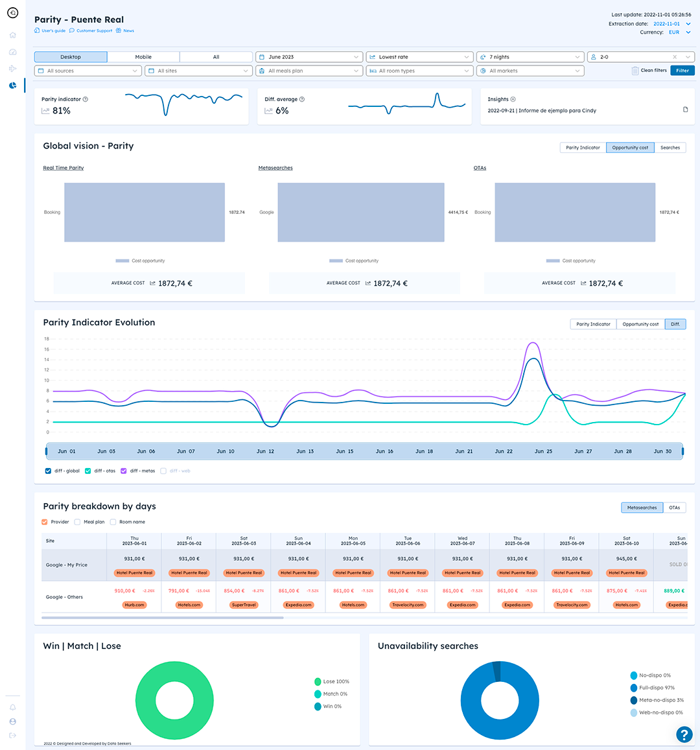Select the pie chart Parity sidebar icon
This screenshot has width=700, height=750.
click(x=13, y=85)
